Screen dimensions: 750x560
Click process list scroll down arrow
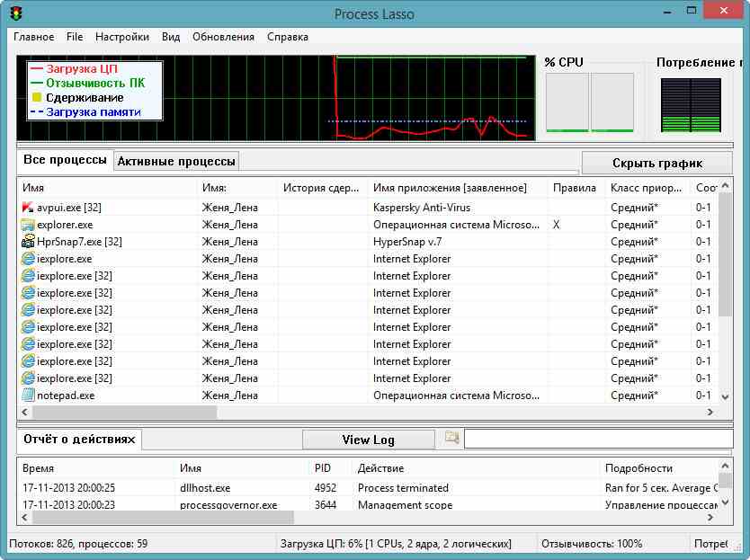pyautogui.click(x=725, y=397)
